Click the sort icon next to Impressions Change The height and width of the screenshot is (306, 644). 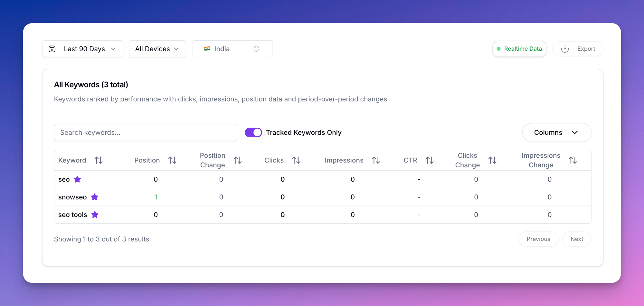pyautogui.click(x=573, y=160)
